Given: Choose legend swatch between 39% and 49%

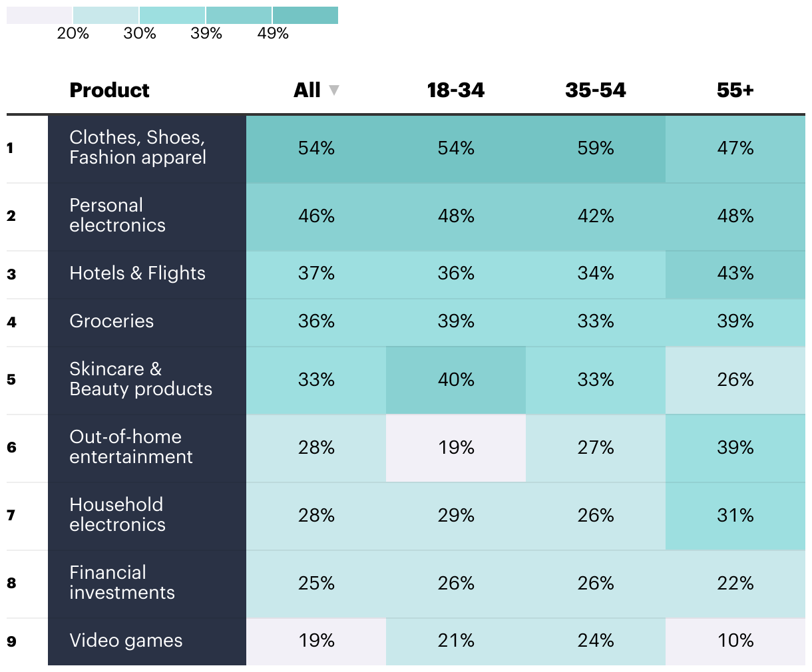Looking at the screenshot, I should click(x=239, y=15).
